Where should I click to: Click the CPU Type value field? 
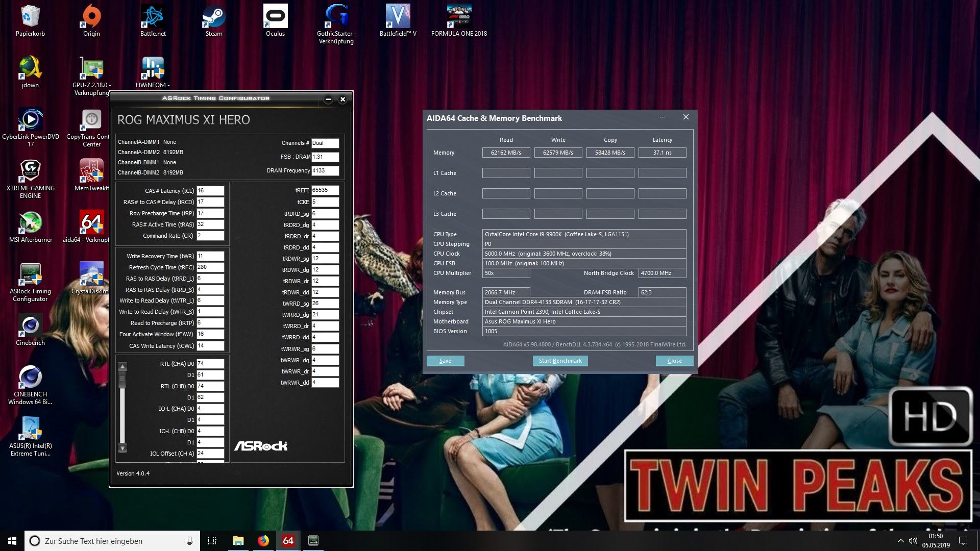point(584,234)
